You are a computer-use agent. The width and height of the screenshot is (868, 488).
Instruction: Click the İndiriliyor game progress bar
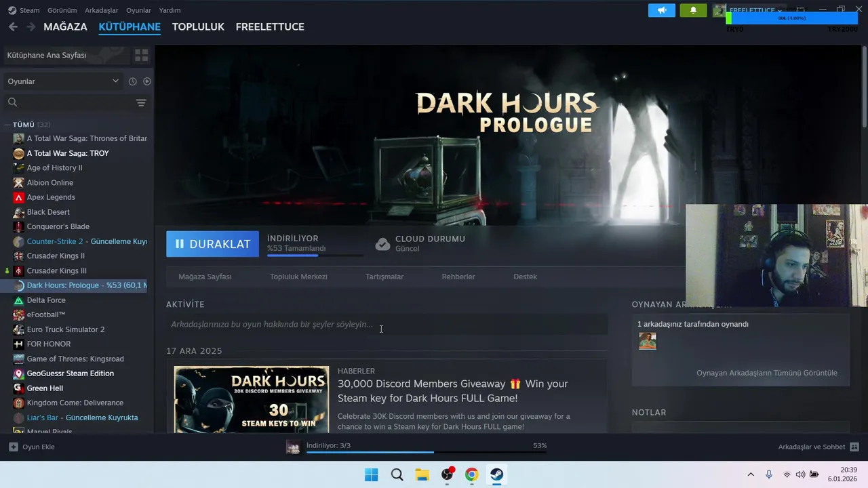(x=315, y=256)
